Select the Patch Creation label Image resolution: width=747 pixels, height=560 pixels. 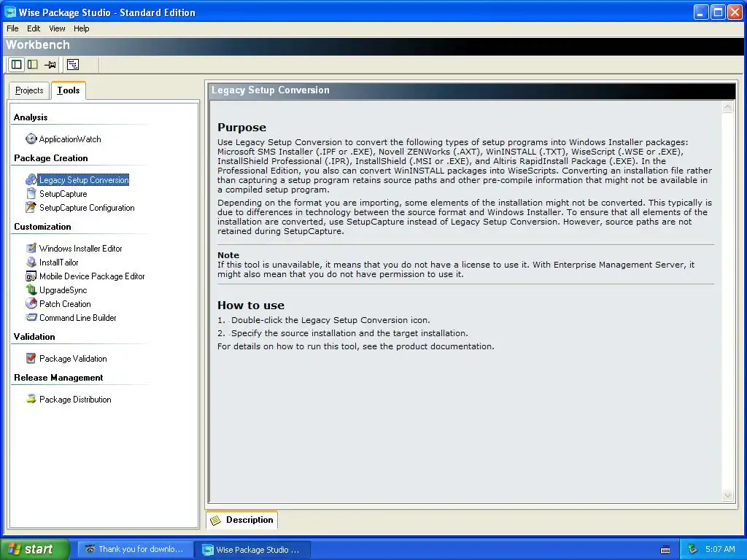pyautogui.click(x=65, y=304)
